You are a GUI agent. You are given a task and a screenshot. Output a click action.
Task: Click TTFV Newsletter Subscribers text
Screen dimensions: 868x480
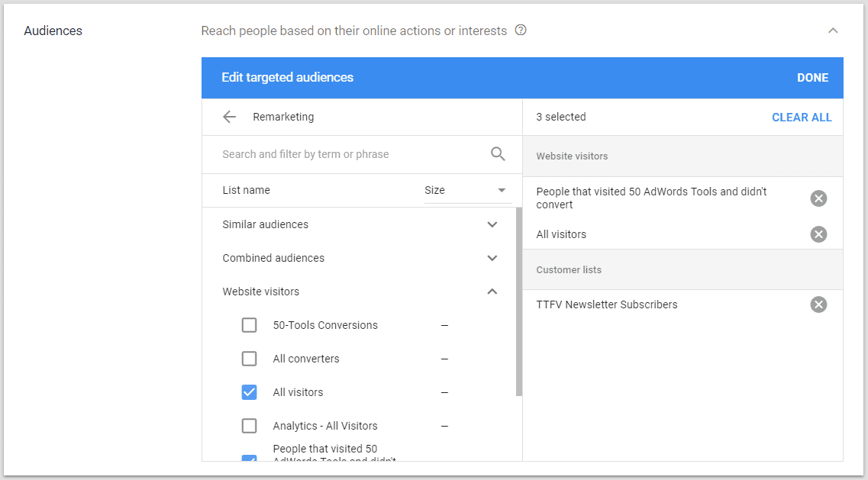pos(607,304)
